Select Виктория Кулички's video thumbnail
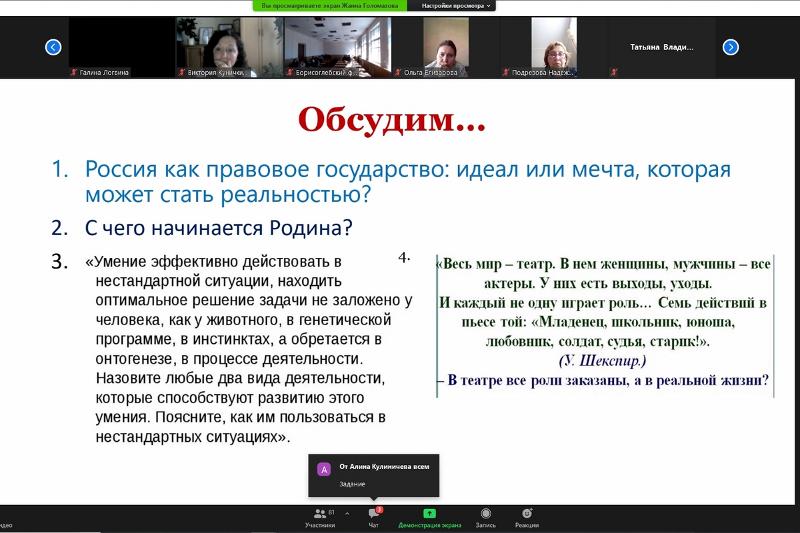Screen dimensions: 800x533 pyautogui.click(x=229, y=47)
